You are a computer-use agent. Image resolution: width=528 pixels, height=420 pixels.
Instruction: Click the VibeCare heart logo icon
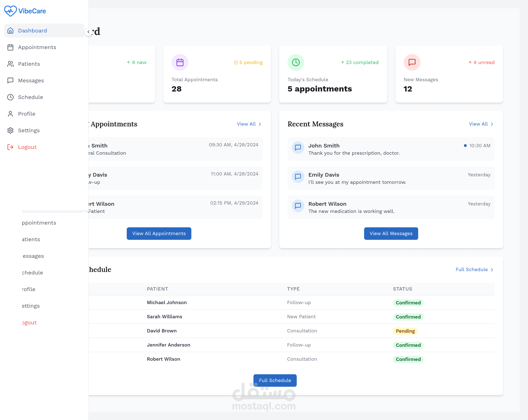(x=11, y=11)
